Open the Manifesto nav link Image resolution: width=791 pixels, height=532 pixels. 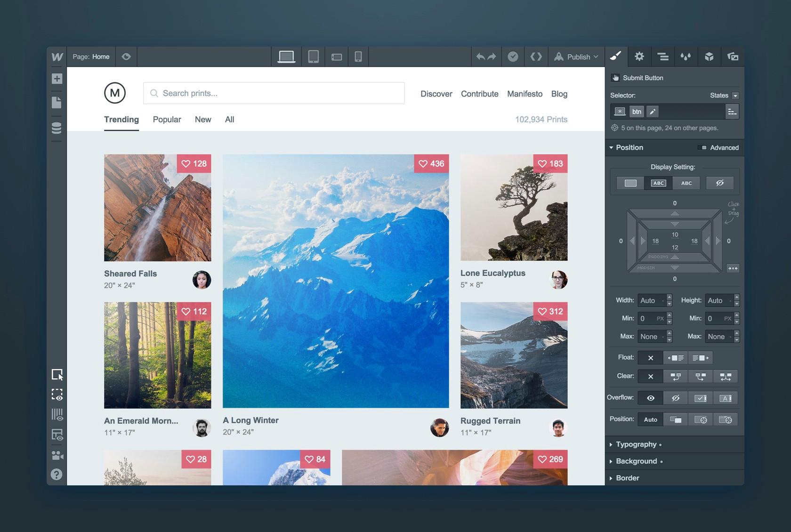tap(525, 94)
